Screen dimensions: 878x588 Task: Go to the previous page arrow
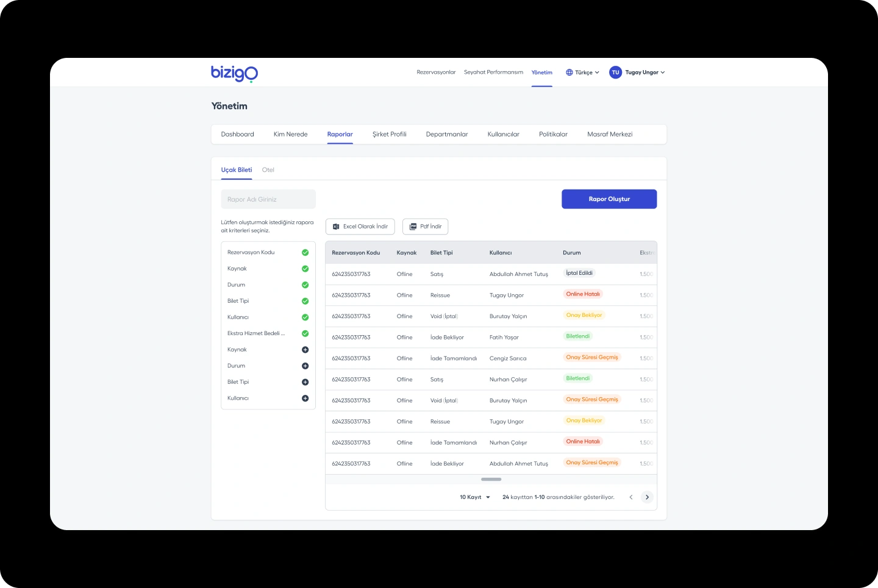[x=631, y=497]
